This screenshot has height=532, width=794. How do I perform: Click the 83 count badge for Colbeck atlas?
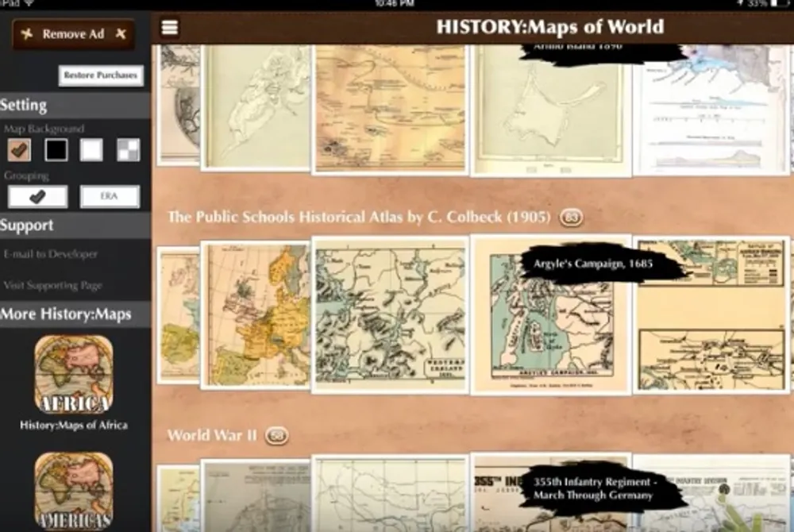[x=571, y=218]
